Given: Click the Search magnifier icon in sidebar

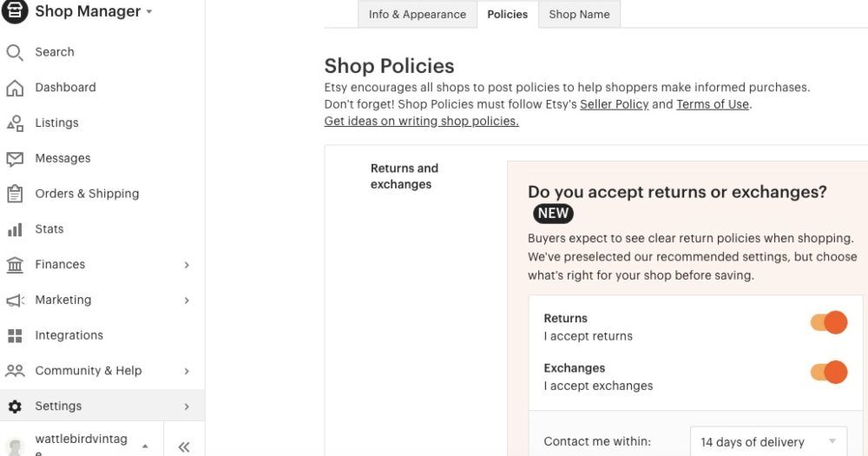Looking at the screenshot, I should 15,52.
